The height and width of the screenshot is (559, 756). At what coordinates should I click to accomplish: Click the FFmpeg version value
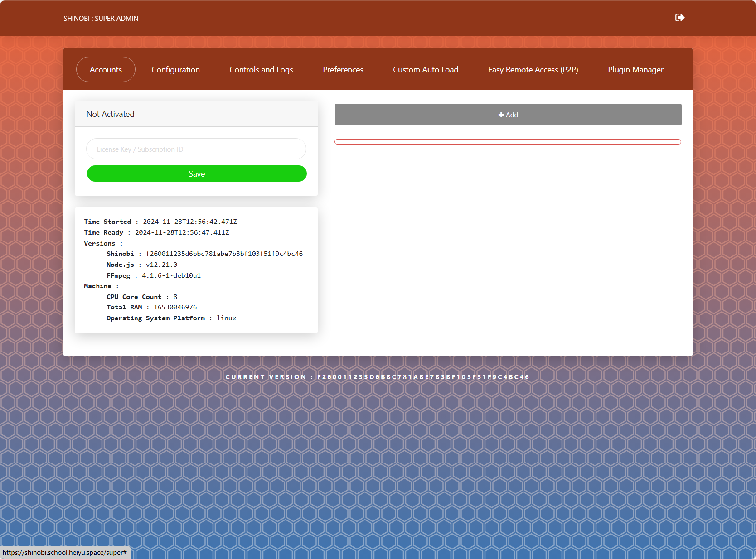[x=171, y=275]
